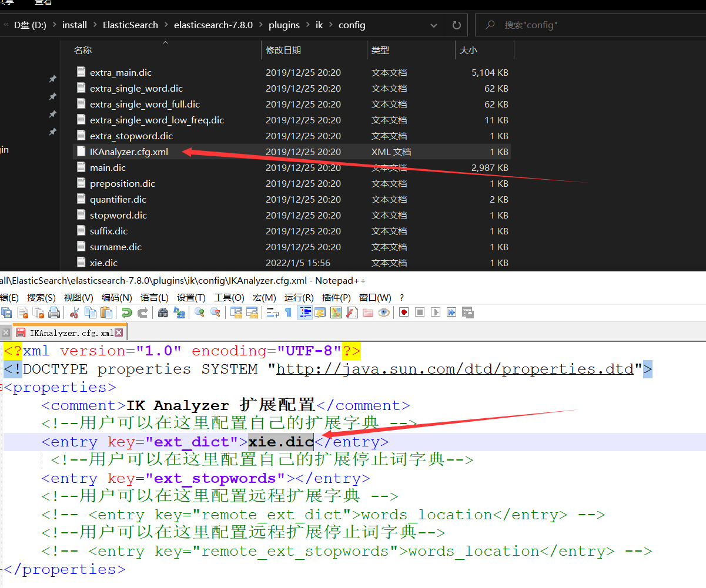Click the Explorer refresh button
The height and width of the screenshot is (588, 706).
pyautogui.click(x=456, y=25)
